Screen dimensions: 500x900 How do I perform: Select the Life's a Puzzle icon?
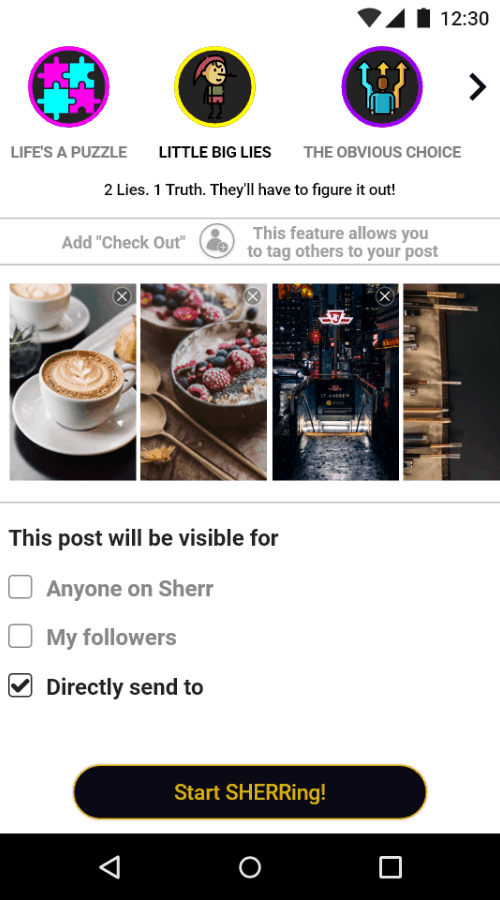[69, 87]
